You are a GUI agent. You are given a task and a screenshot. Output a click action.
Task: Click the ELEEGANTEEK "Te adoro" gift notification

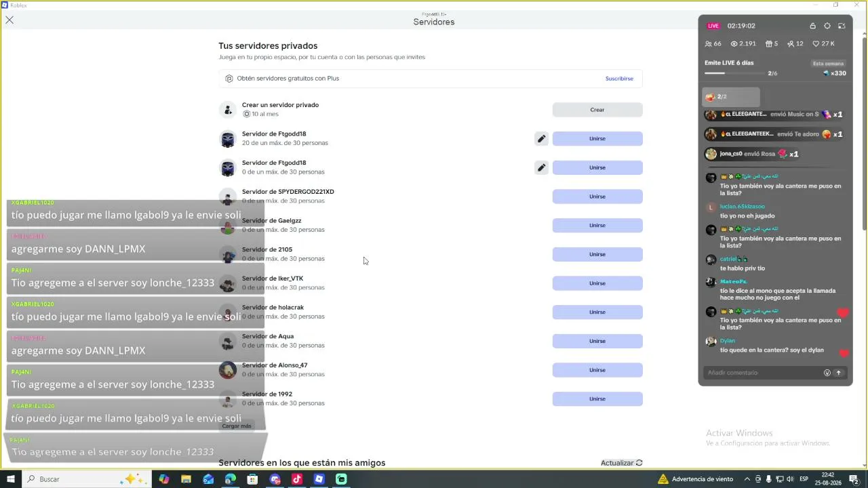click(x=774, y=134)
